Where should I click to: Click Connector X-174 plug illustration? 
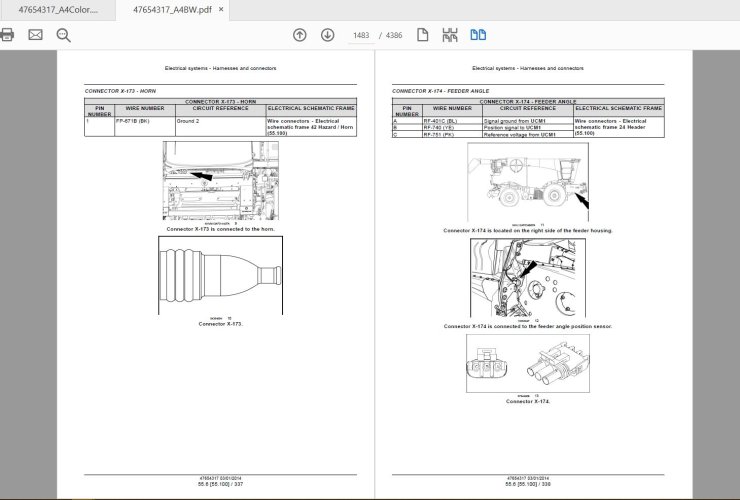pyautogui.click(x=528, y=364)
